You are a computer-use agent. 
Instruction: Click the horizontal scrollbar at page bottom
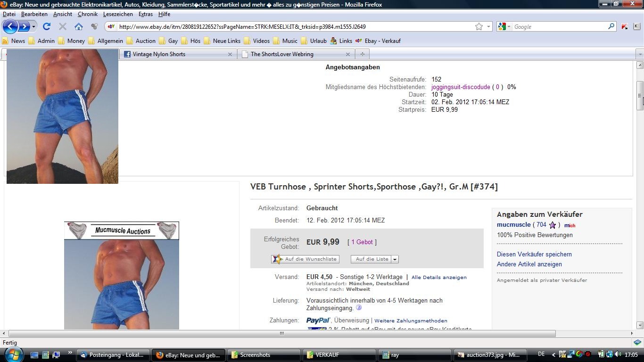281,333
